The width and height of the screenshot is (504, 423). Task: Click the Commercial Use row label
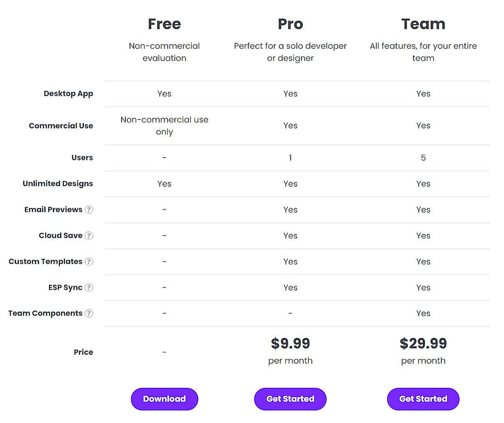click(61, 126)
